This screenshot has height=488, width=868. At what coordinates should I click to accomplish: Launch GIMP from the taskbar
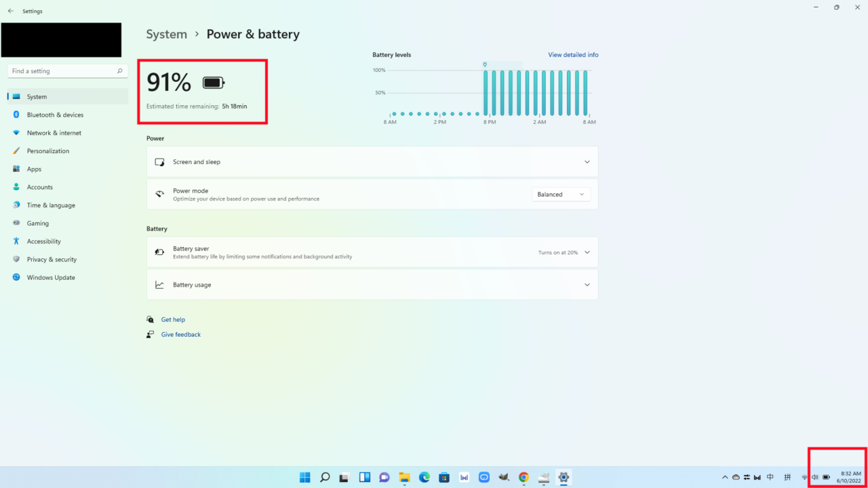click(504, 477)
